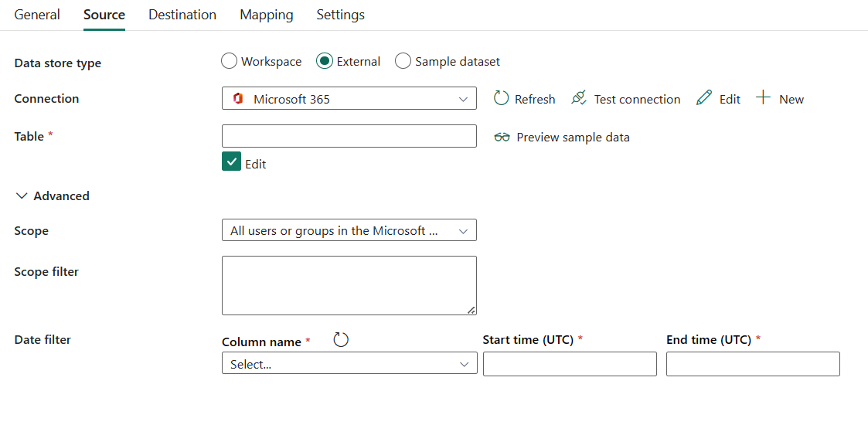Switch to the Mapping tab
Screen dimensions: 868x425
pyautogui.click(x=266, y=15)
